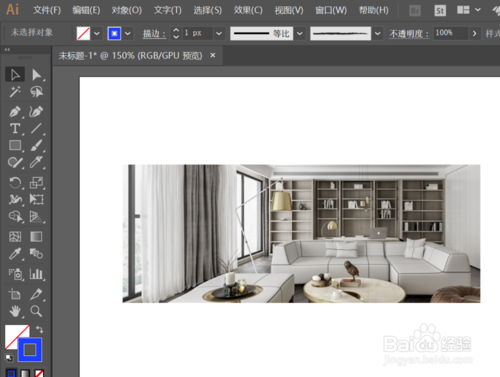
Task: Open 文字(T) menu
Action: [x=168, y=10]
